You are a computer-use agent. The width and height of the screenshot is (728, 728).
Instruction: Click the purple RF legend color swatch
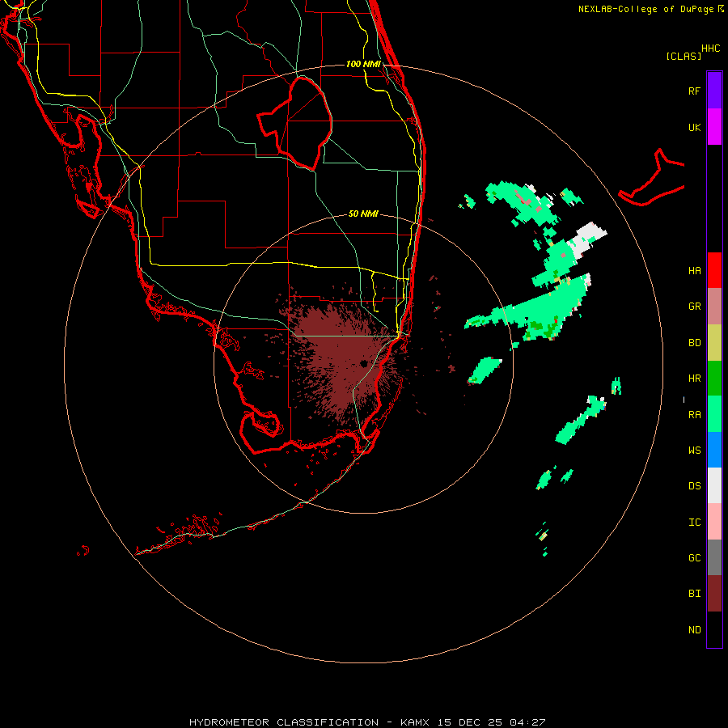coord(714,91)
